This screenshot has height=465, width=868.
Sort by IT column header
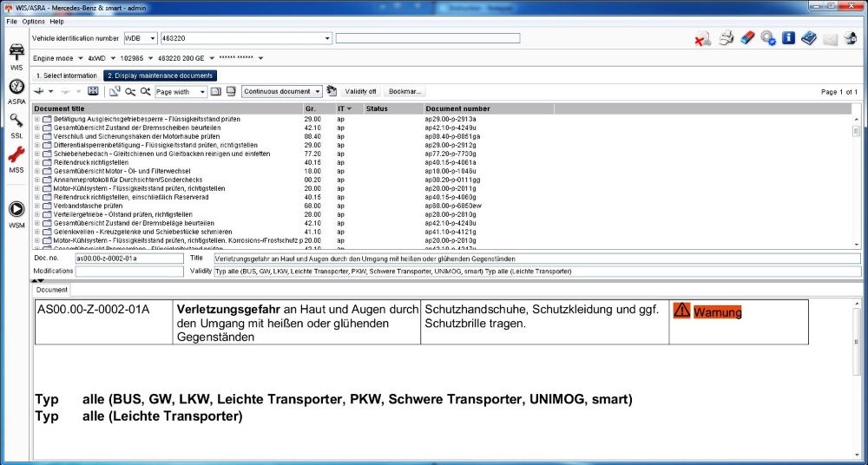tap(349, 109)
